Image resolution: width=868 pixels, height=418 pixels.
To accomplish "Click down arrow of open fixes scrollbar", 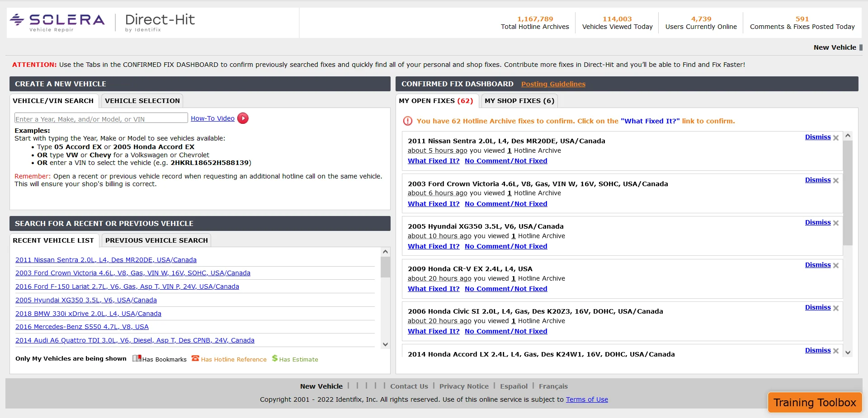I will click(x=848, y=352).
